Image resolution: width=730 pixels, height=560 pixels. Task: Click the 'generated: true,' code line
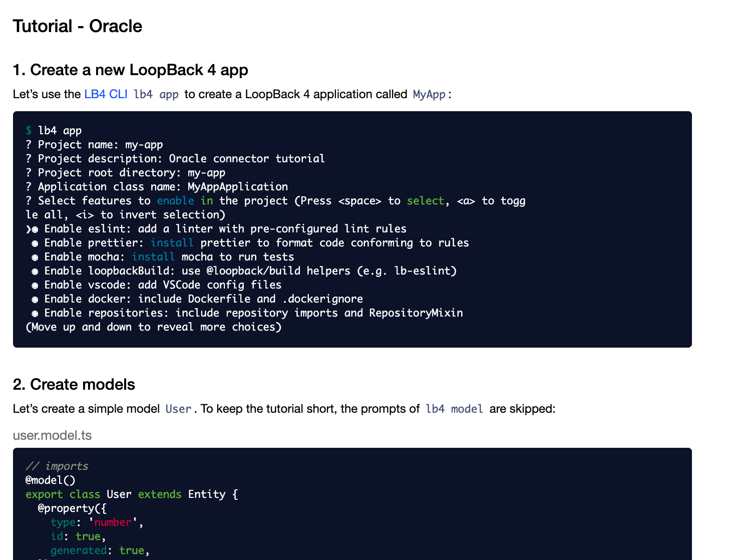pos(101,550)
